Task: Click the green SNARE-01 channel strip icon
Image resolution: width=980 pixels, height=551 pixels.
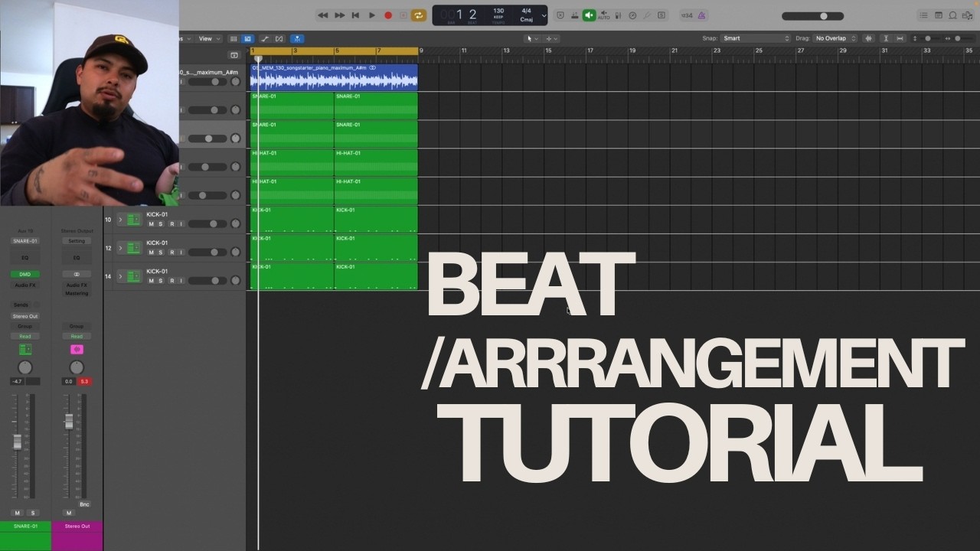Action: coord(25,350)
